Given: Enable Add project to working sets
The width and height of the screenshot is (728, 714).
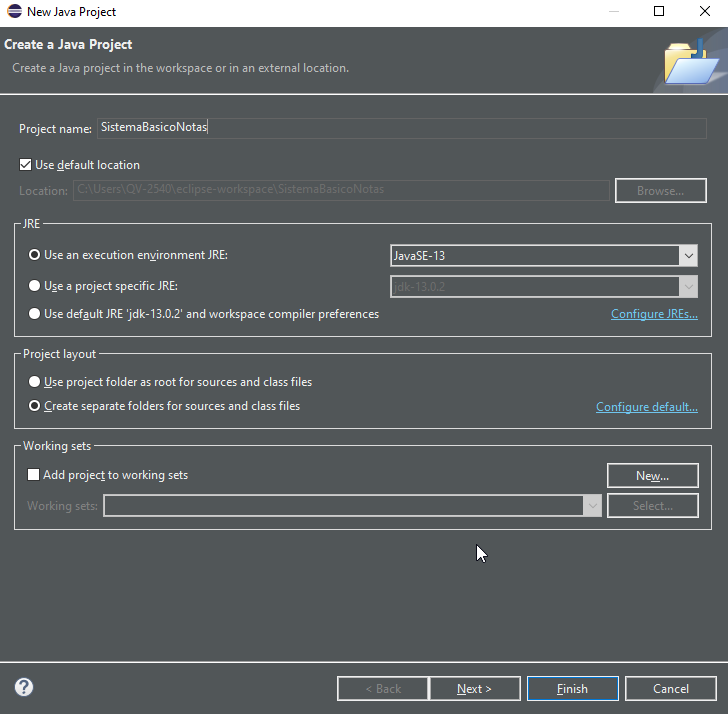Looking at the screenshot, I should tap(34, 475).
